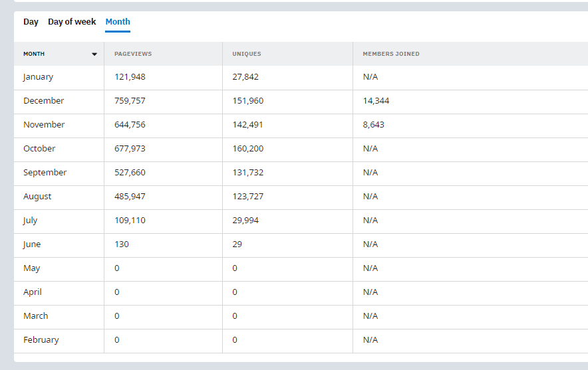Click June uniques value 29

click(237, 244)
